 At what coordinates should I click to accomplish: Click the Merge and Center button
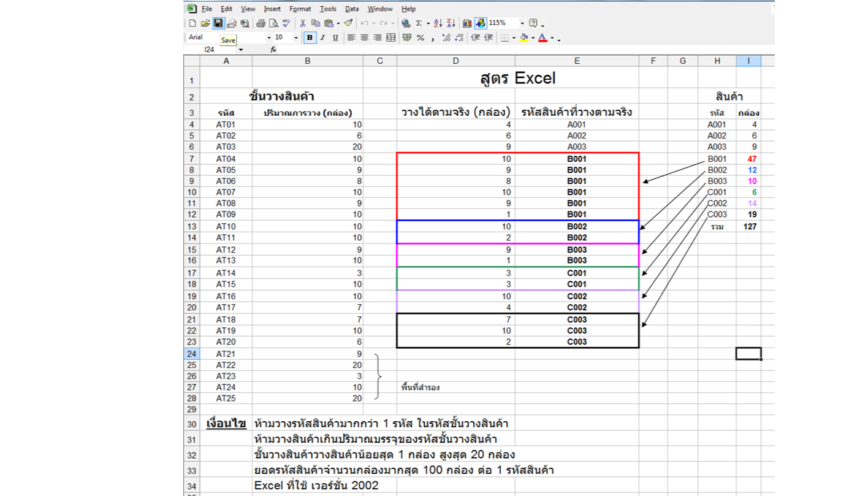click(x=390, y=37)
